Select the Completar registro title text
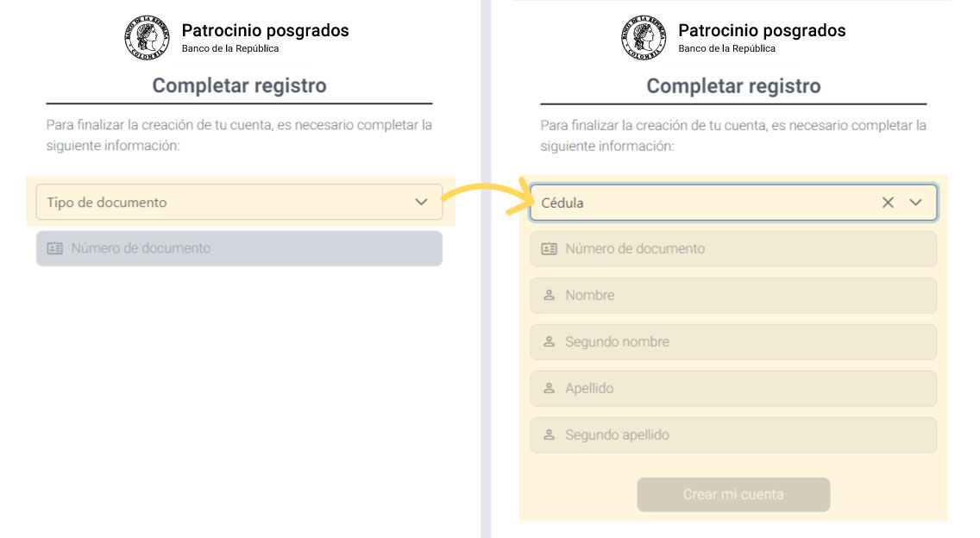The height and width of the screenshot is (538, 980). (x=237, y=85)
